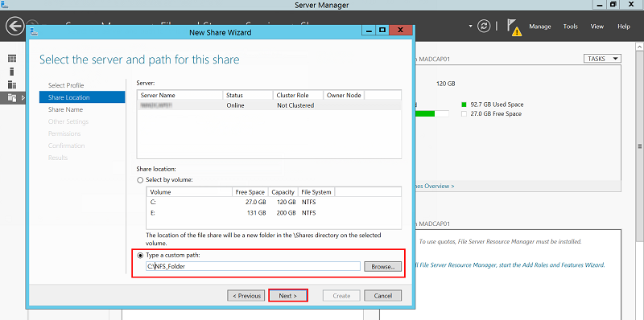Open Dashboard icon in Server Manager sidebar
644x320 pixels.
[12, 59]
